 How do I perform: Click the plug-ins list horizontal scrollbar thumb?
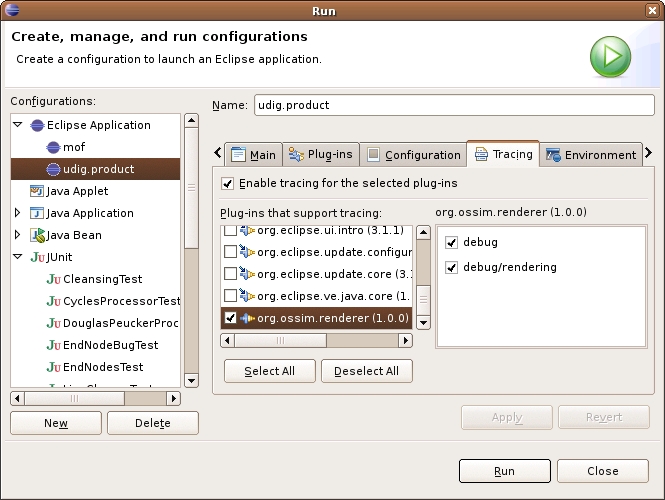tap(280, 340)
